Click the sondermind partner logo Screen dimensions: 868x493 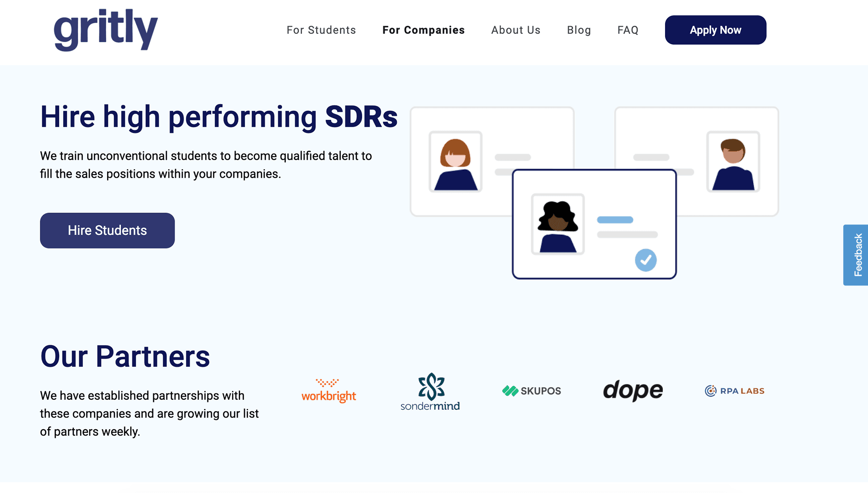[x=430, y=392]
